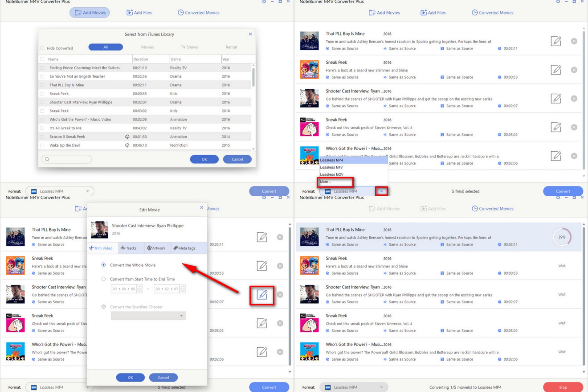This screenshot has height=392, width=588.
Task: Open Format dropdown below the iTunes Library dialog
Action: coord(60,191)
